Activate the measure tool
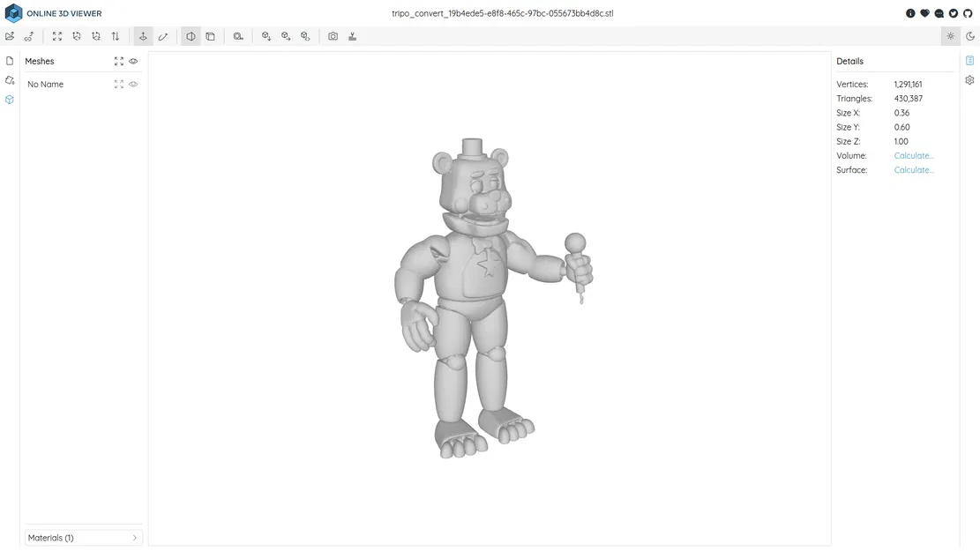Screen dimensions: 980x551 point(163,36)
